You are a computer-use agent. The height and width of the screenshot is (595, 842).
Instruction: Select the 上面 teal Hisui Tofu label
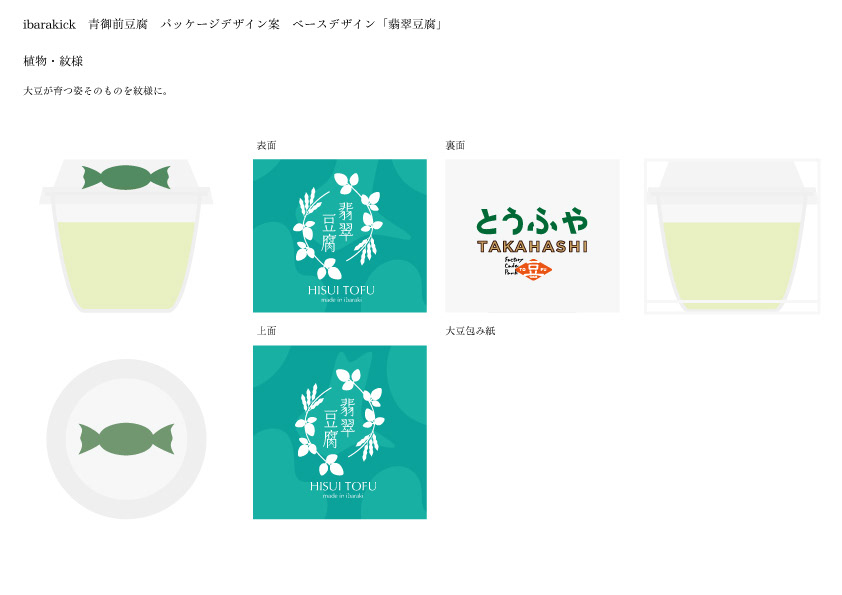pyautogui.click(x=340, y=432)
